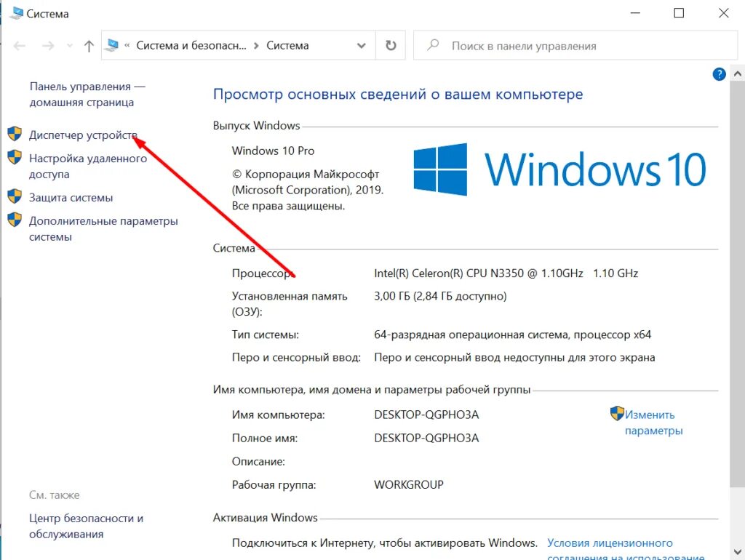
Task: Click memory value 3,00 ГБ
Action: (440, 297)
